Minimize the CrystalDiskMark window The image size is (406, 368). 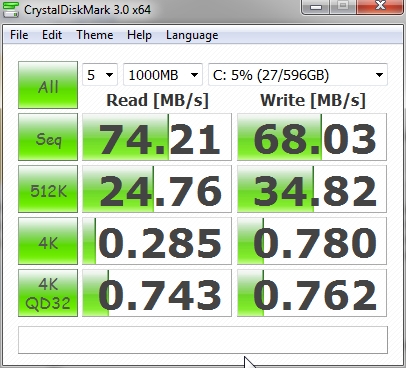coord(316,7)
